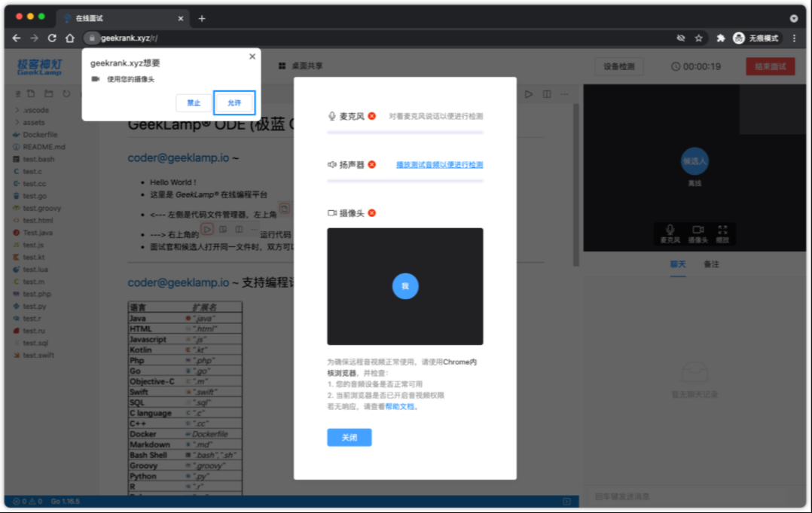Open test.html file
Screen dimensions: 812x513
[x=38, y=220]
